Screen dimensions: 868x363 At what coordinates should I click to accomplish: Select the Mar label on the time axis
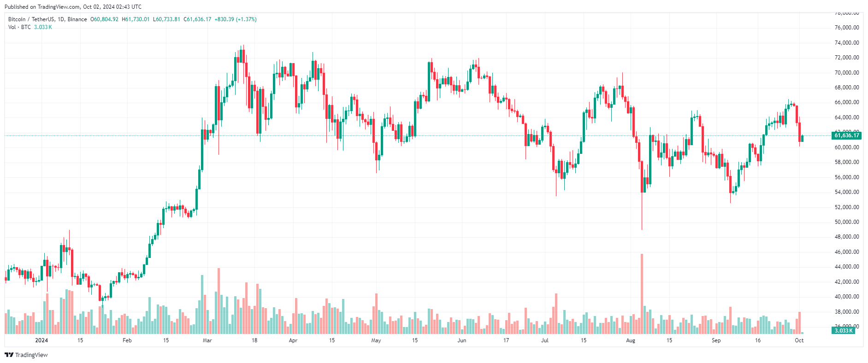(x=207, y=340)
